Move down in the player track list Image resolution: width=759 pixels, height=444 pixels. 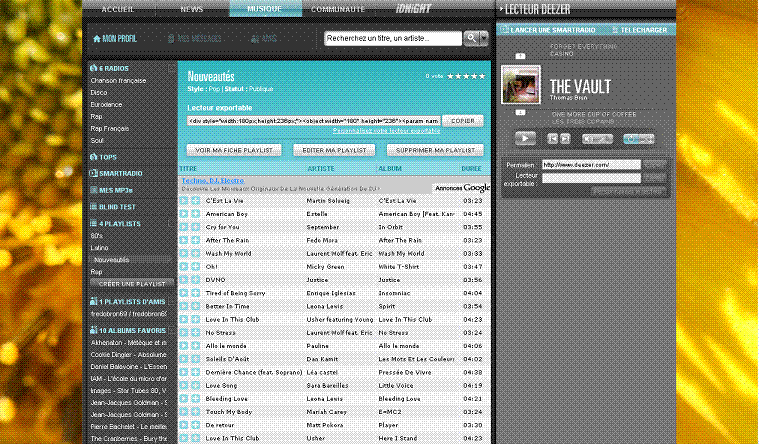pyautogui.click(x=520, y=112)
